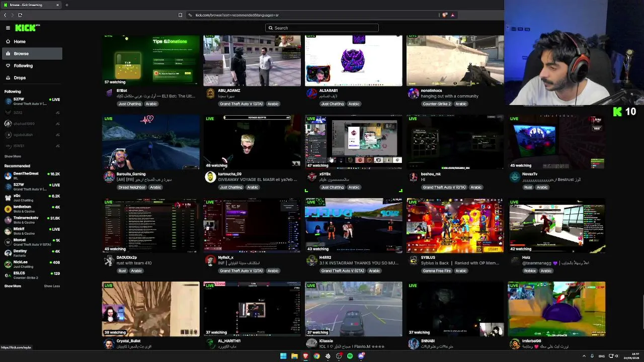Viewport: 644px width, 362px height.
Task: Open xQc recommended channel
Action: click(x=32, y=198)
